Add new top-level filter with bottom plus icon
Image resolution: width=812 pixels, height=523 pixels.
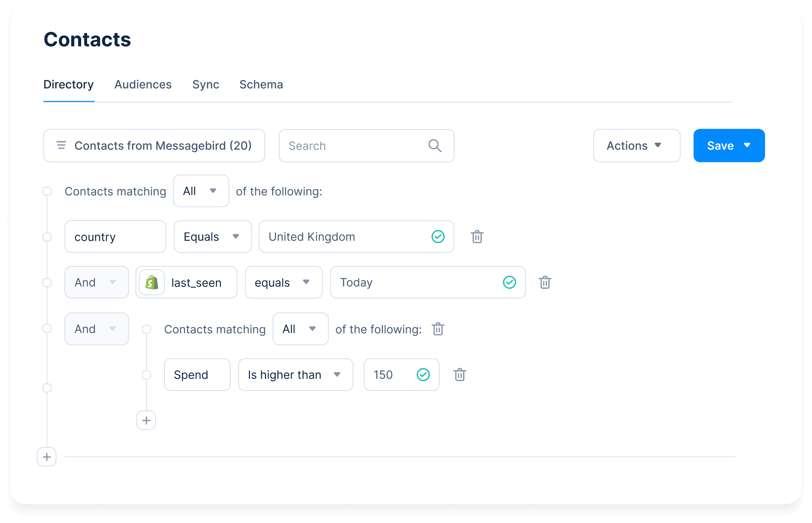tap(47, 457)
